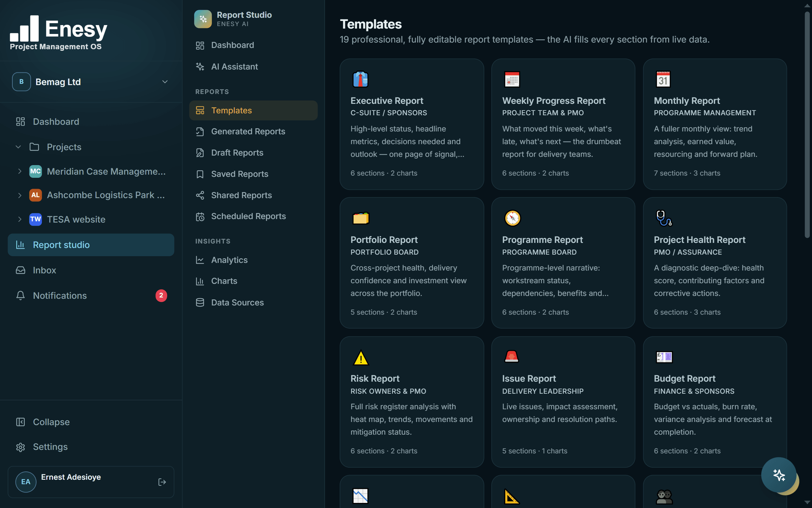
Task: Collapse the Projects tree chevron
Action: [x=18, y=147]
